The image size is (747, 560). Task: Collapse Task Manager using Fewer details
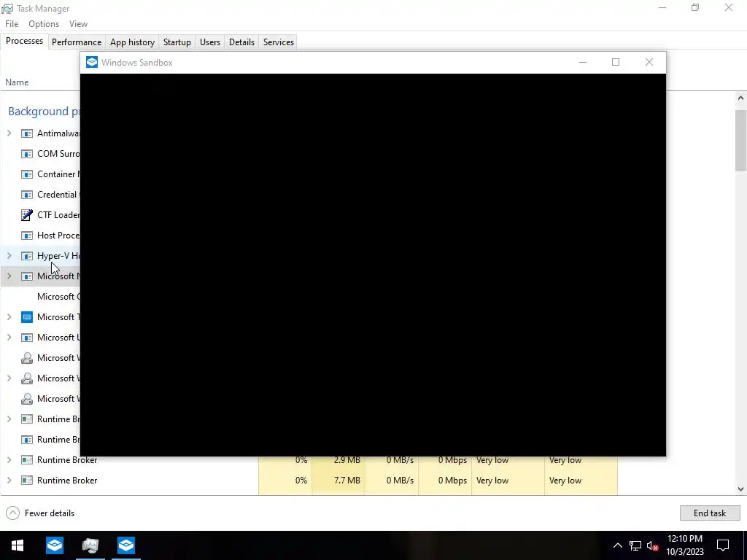tap(40, 513)
